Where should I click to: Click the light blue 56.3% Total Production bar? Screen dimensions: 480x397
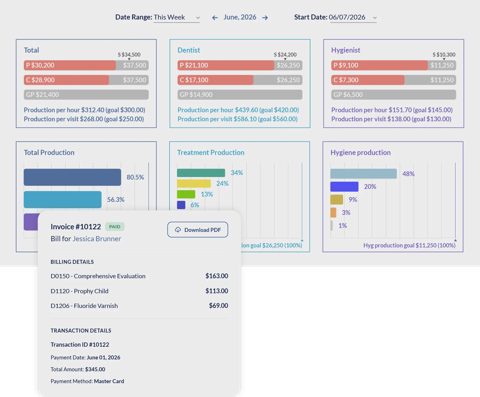point(63,199)
